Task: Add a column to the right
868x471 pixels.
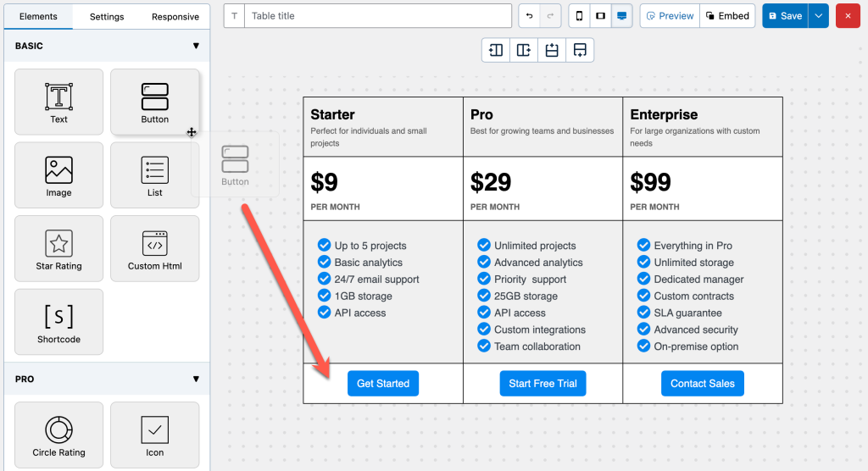Action: click(x=524, y=50)
